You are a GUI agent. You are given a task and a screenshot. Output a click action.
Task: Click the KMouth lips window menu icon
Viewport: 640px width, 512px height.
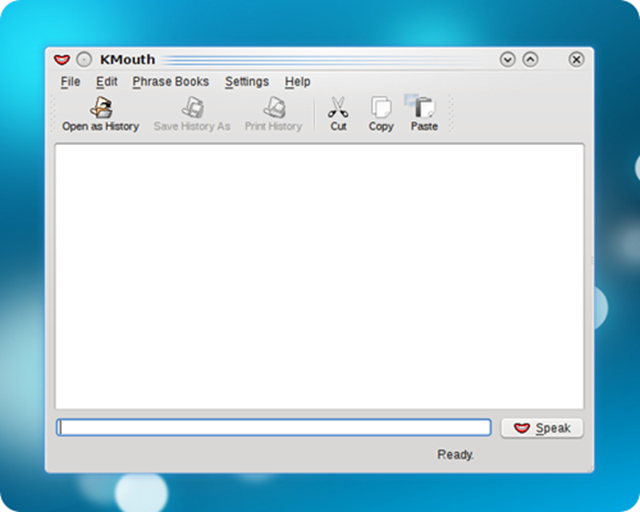pyautogui.click(x=62, y=60)
